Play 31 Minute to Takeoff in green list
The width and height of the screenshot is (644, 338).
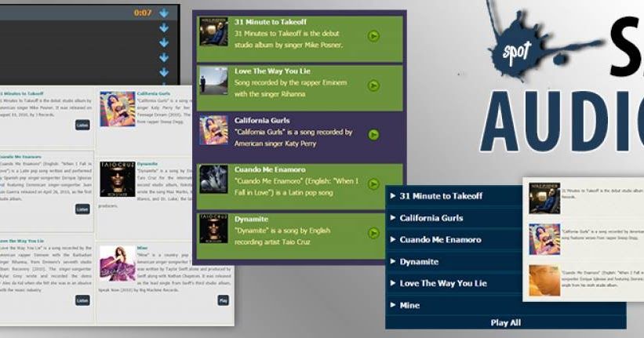373,36
